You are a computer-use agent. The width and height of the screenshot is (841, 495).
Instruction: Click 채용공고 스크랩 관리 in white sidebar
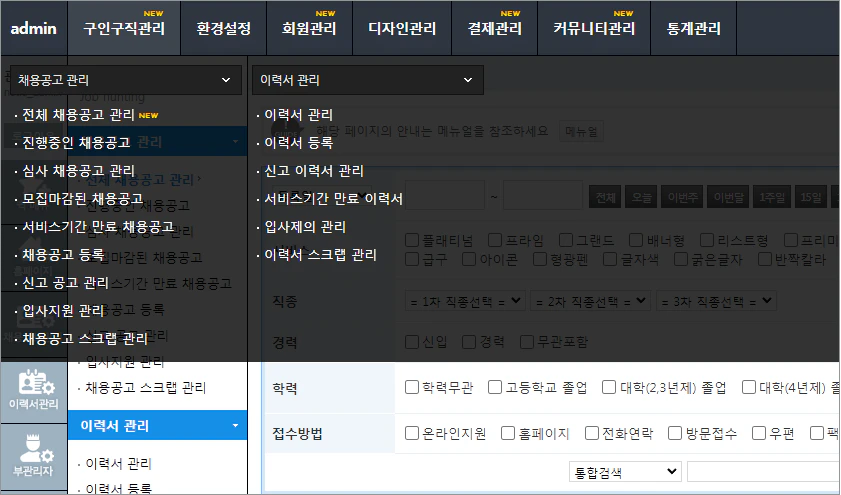[145, 387]
